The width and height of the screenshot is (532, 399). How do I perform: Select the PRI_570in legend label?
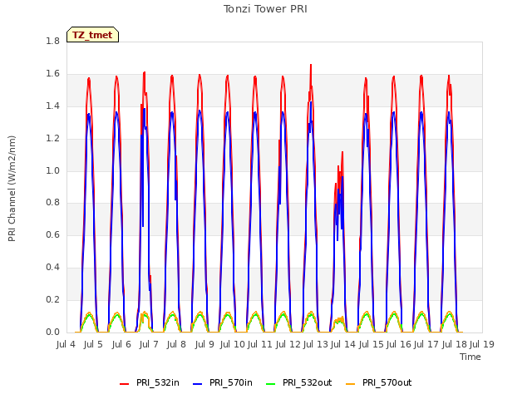click(x=231, y=383)
